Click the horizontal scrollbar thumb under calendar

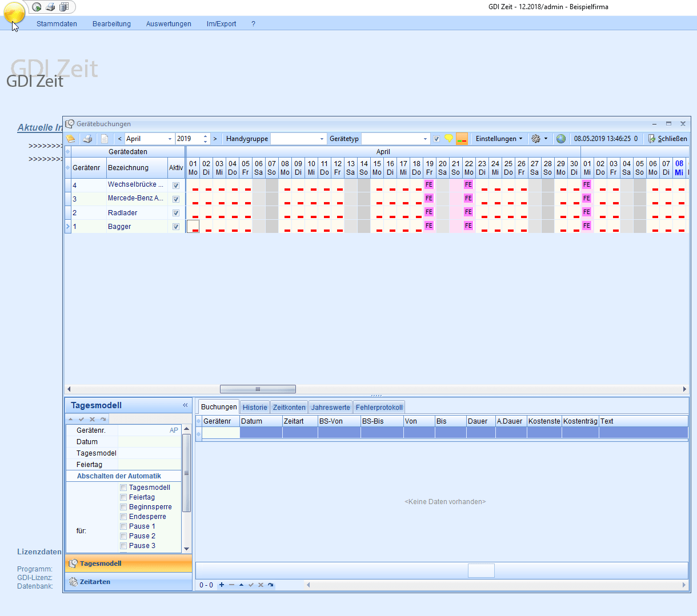pos(258,389)
